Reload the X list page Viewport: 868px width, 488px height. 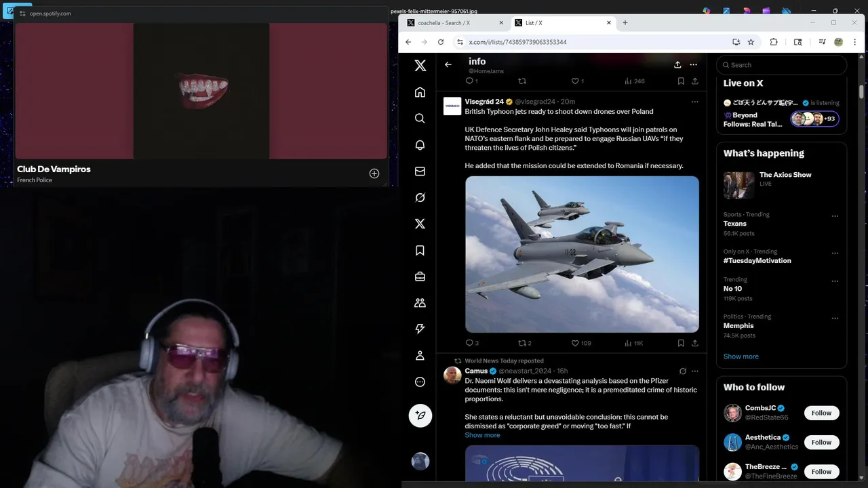pos(441,42)
